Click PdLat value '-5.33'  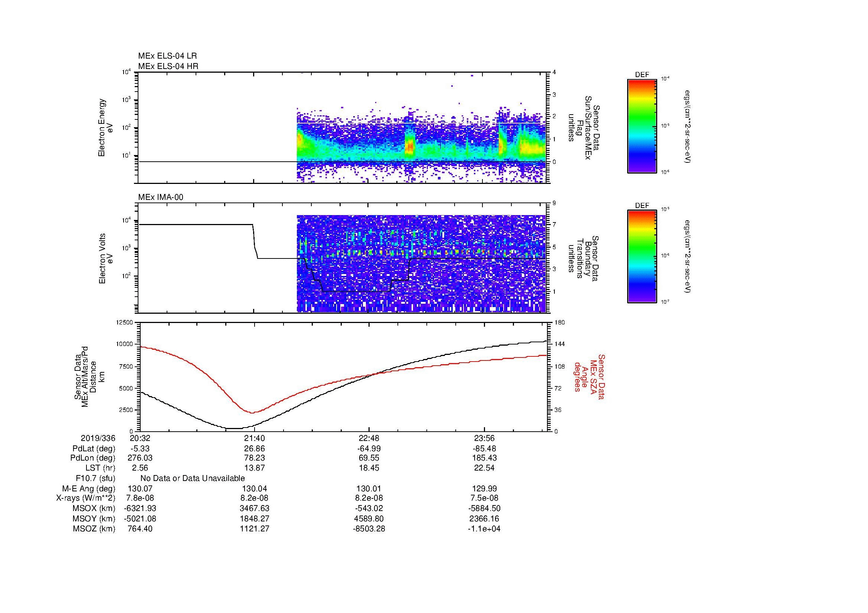pyautogui.click(x=140, y=449)
